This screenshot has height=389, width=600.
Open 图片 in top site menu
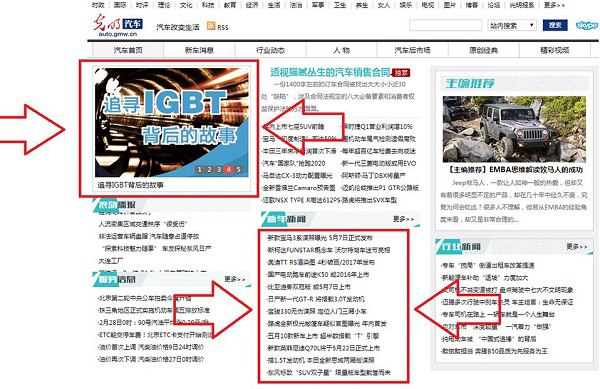click(x=450, y=5)
